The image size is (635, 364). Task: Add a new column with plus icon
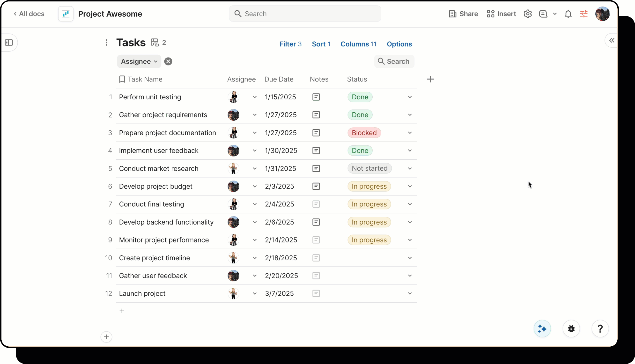tap(431, 79)
